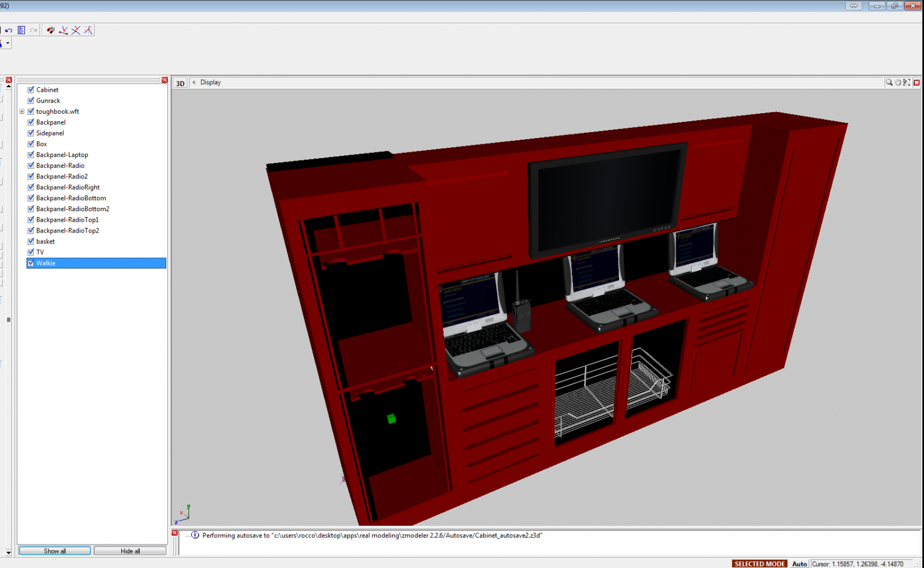This screenshot has width=924, height=568.
Task: Activate the magnifier zoom tool in viewport
Action: [x=889, y=83]
